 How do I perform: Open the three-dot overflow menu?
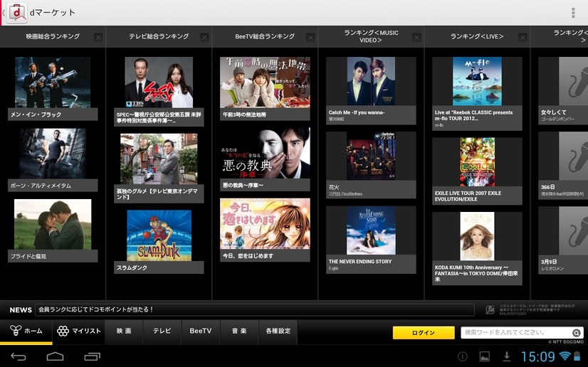coord(573,12)
